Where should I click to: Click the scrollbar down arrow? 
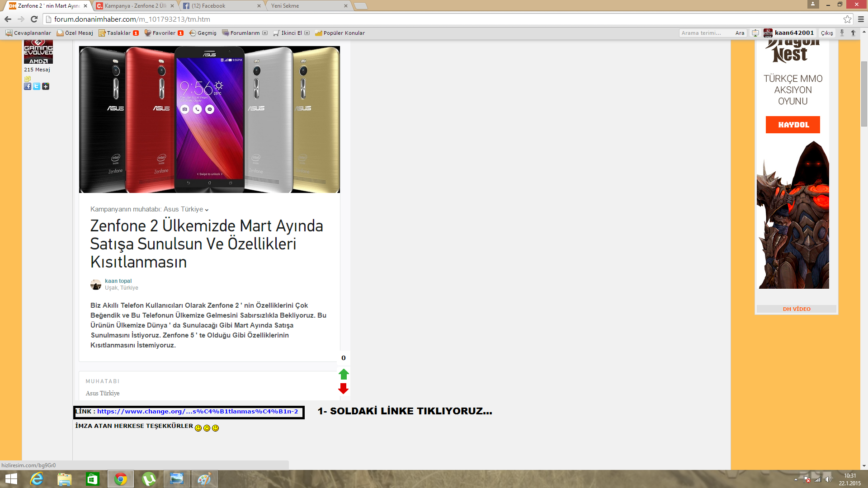(864, 466)
